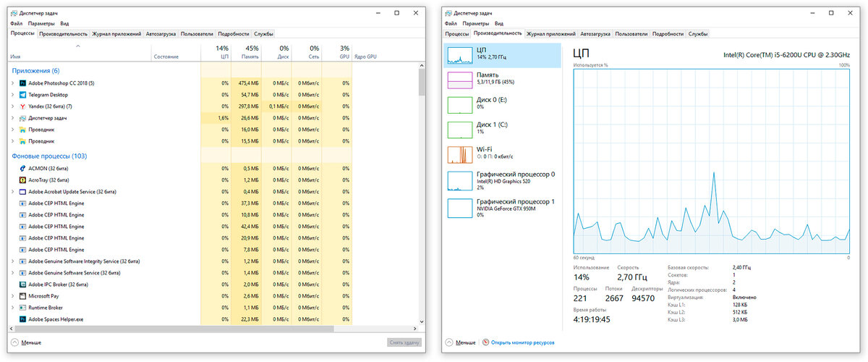The image size is (868, 362).
Task: Expand the Диспетчер задач process row
Action: tap(12, 118)
